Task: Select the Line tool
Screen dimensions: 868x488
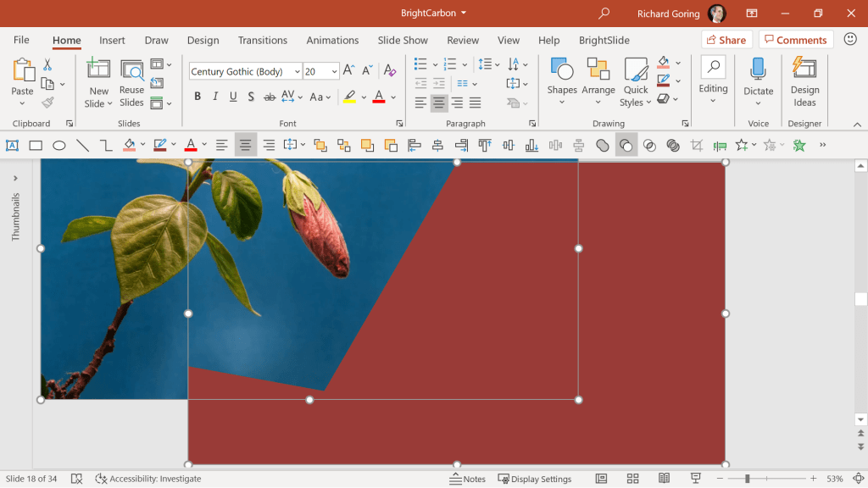Action: tap(83, 145)
